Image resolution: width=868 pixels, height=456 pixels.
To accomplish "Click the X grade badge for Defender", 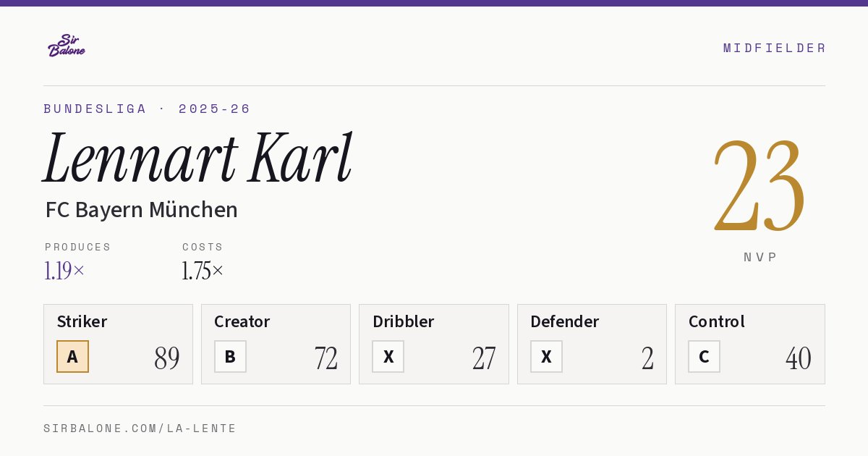I will click(546, 356).
